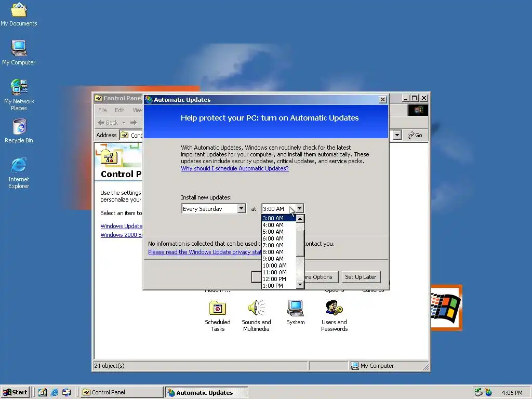532x399 pixels.
Task: Click the network tray icon
Action: 478,393
